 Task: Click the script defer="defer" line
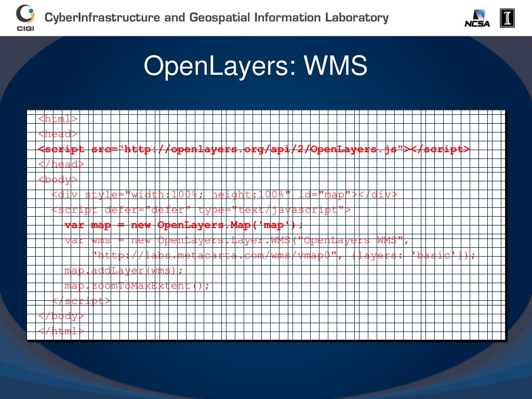click(x=201, y=210)
